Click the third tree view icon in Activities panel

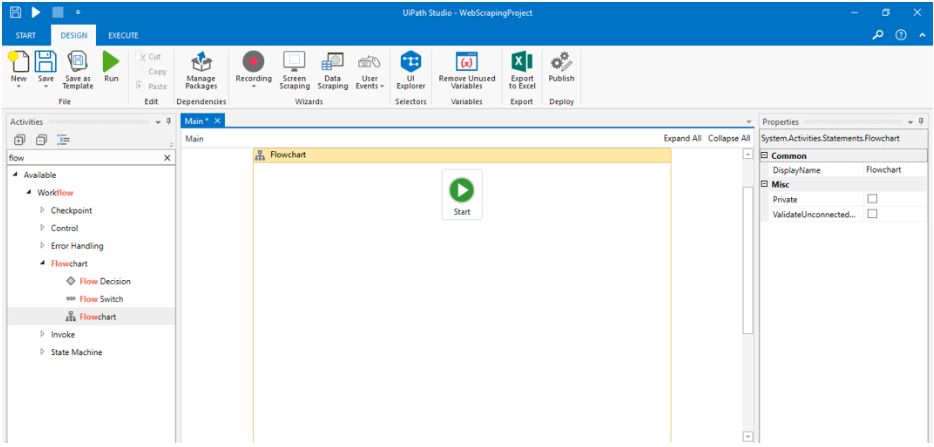tap(63, 140)
